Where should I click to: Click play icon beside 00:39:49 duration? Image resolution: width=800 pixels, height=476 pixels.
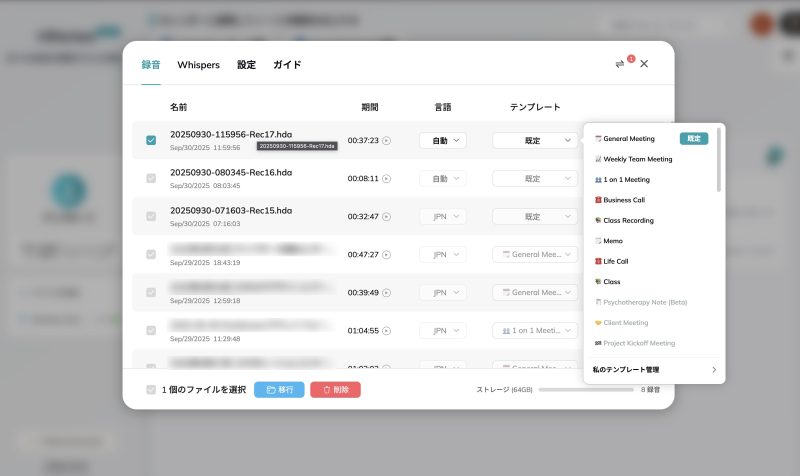tap(387, 293)
